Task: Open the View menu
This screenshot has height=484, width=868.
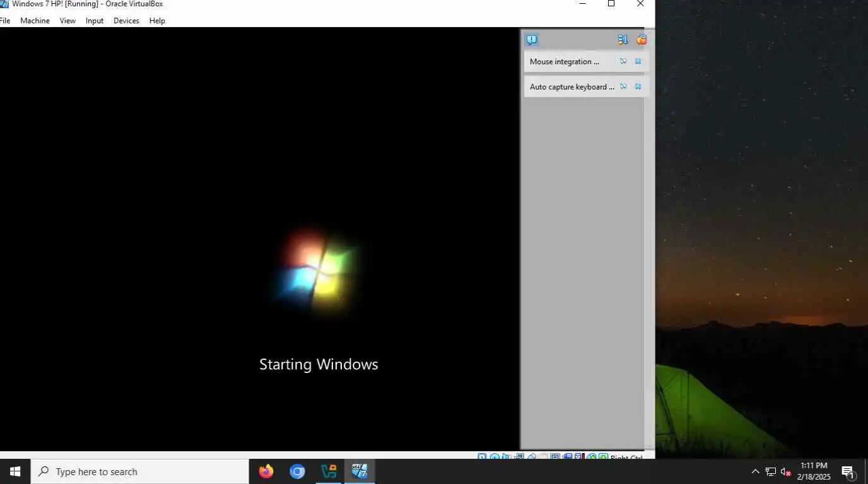Action: tap(67, 21)
